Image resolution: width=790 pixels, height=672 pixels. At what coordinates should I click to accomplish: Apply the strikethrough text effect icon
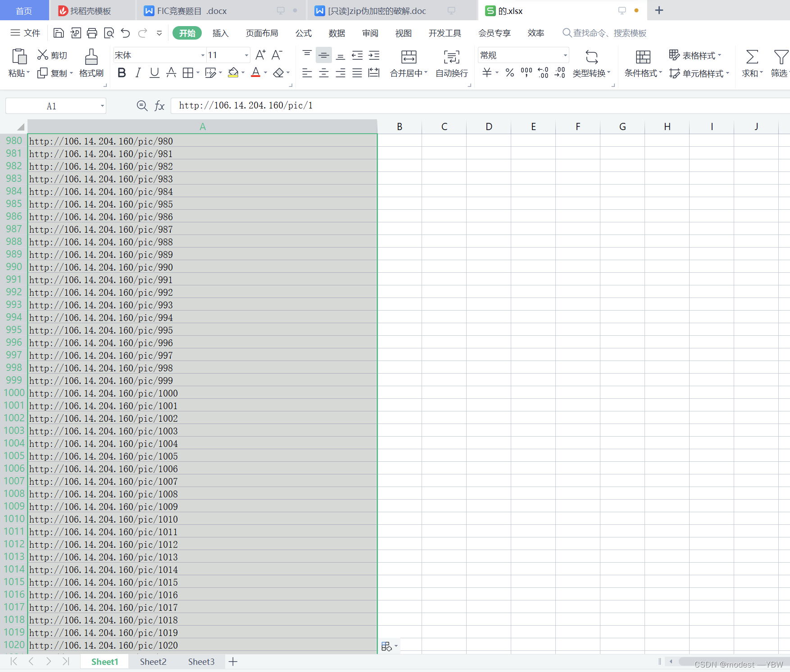(171, 72)
